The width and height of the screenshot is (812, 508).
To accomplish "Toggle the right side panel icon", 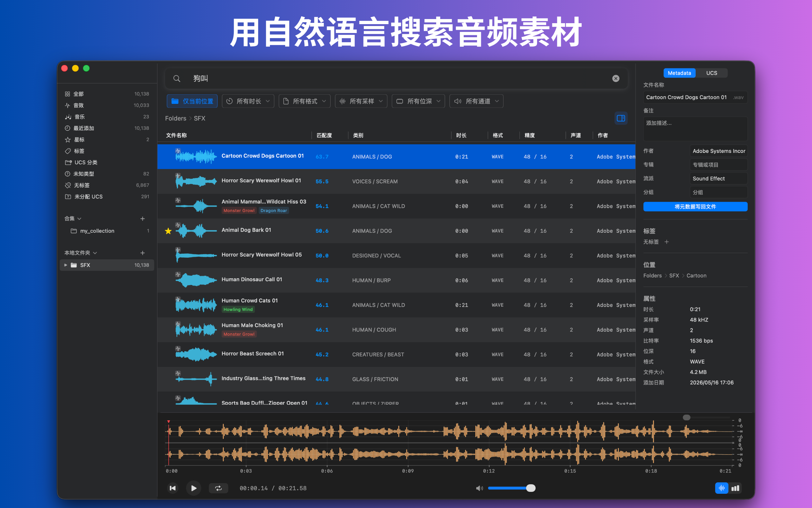I will pyautogui.click(x=621, y=118).
